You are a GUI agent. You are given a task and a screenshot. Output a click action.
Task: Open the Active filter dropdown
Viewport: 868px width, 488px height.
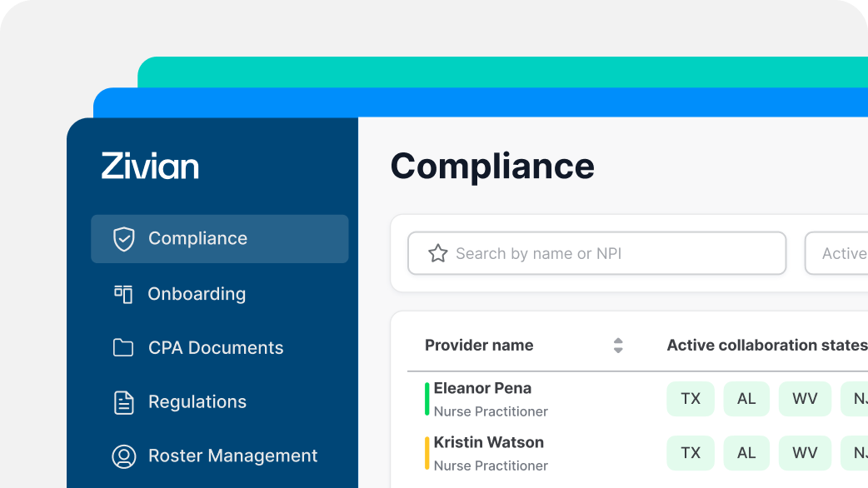[836, 254]
